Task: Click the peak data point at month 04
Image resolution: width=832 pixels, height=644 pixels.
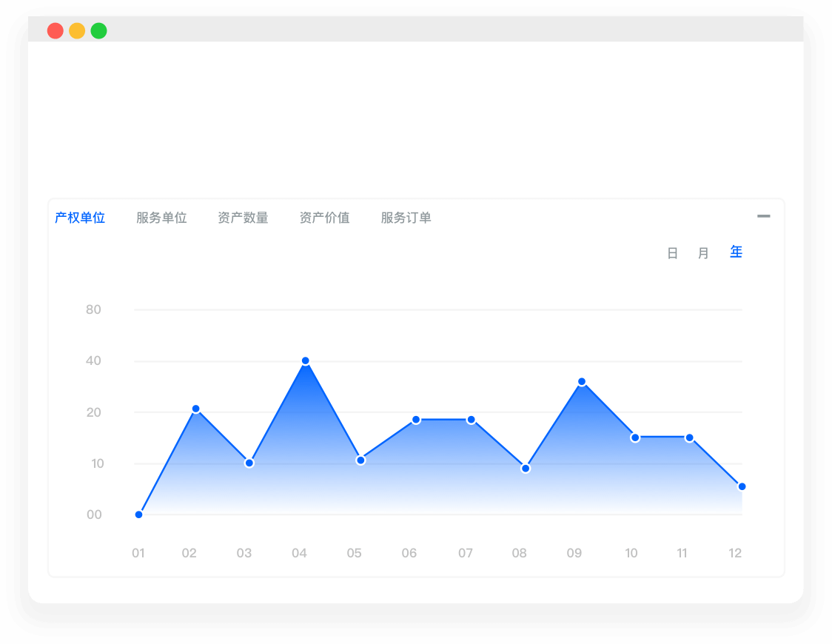Action: 306,360
